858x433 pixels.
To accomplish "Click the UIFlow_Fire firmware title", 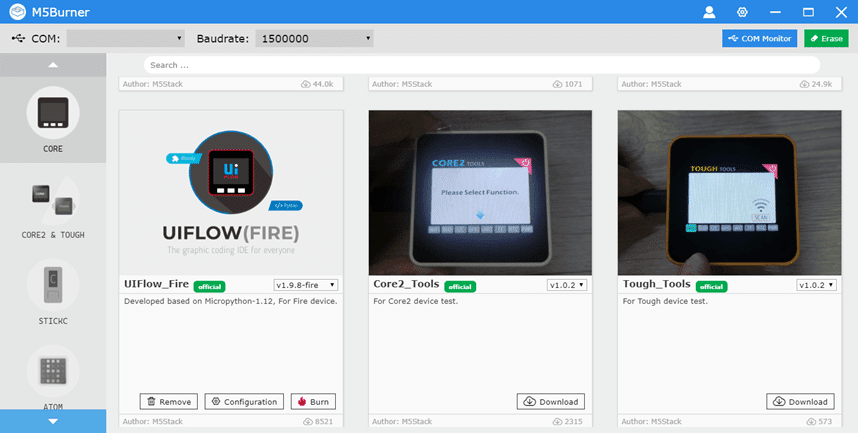I will click(156, 284).
